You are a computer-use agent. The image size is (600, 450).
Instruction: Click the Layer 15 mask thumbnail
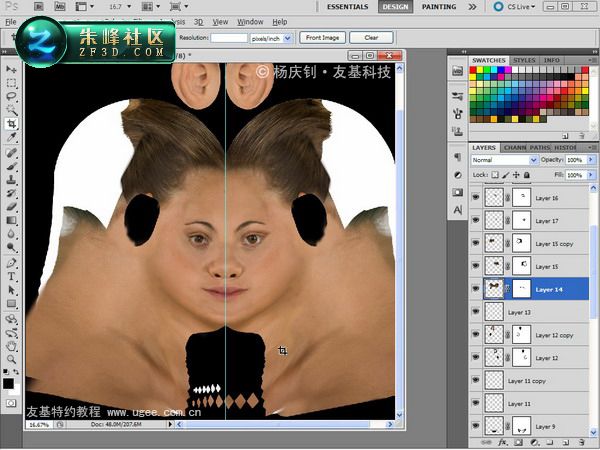point(521,266)
